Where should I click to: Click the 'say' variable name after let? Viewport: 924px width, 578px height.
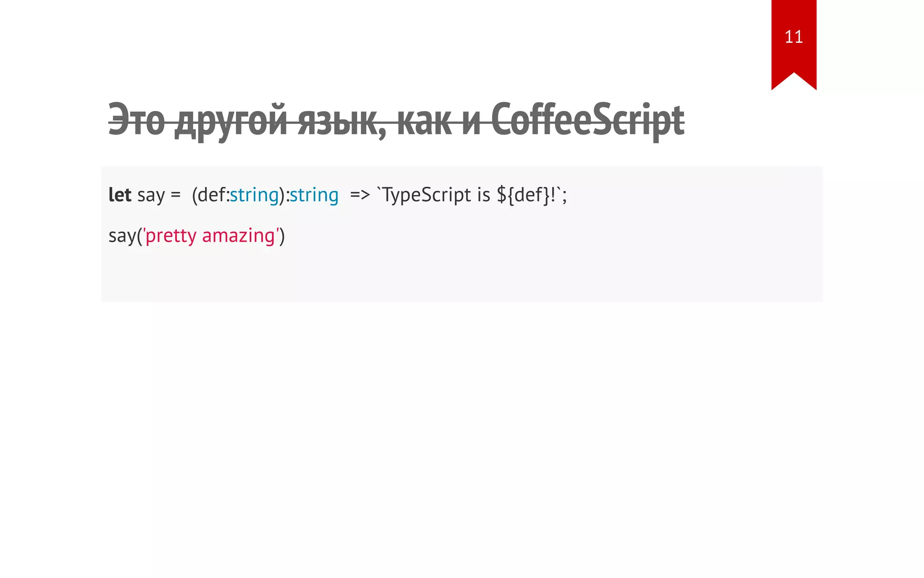151,196
